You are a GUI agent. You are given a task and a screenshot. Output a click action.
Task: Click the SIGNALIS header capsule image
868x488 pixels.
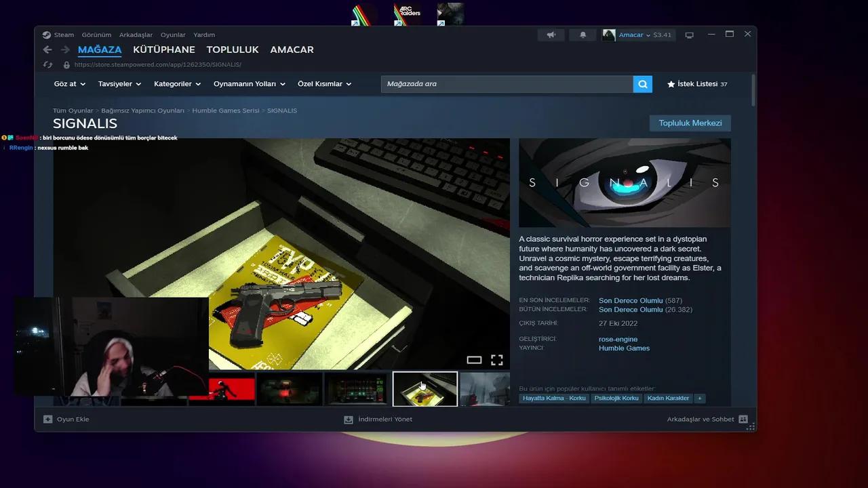625,183
